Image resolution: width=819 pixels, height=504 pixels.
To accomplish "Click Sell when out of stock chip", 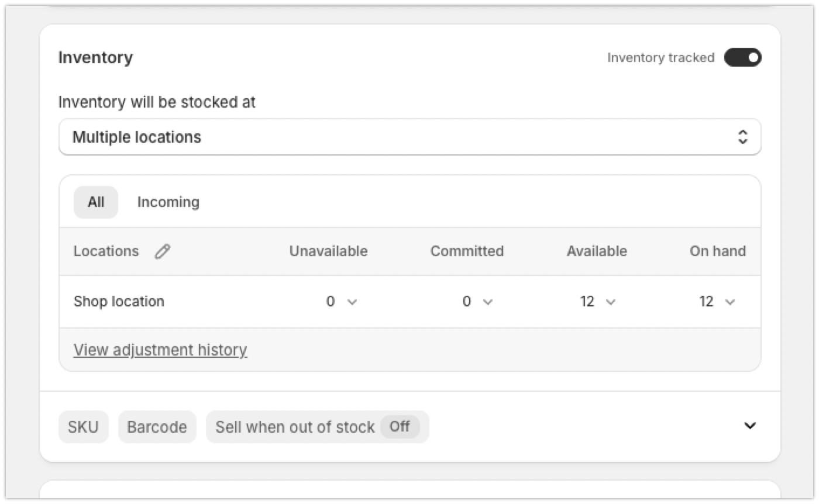I will pyautogui.click(x=295, y=427).
